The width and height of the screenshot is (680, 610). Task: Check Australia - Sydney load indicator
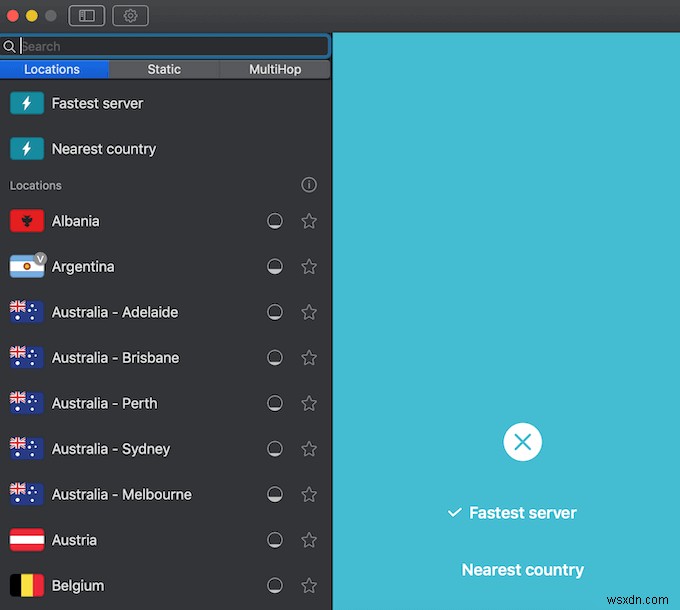tap(275, 449)
